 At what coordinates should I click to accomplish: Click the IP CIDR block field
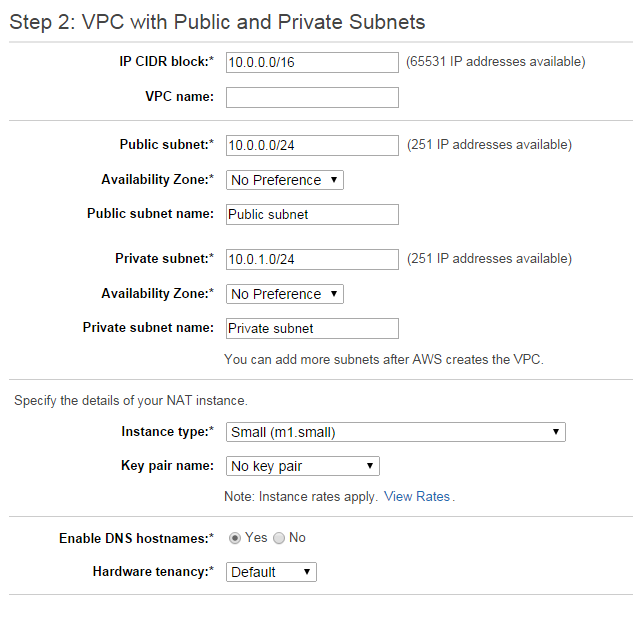point(312,62)
